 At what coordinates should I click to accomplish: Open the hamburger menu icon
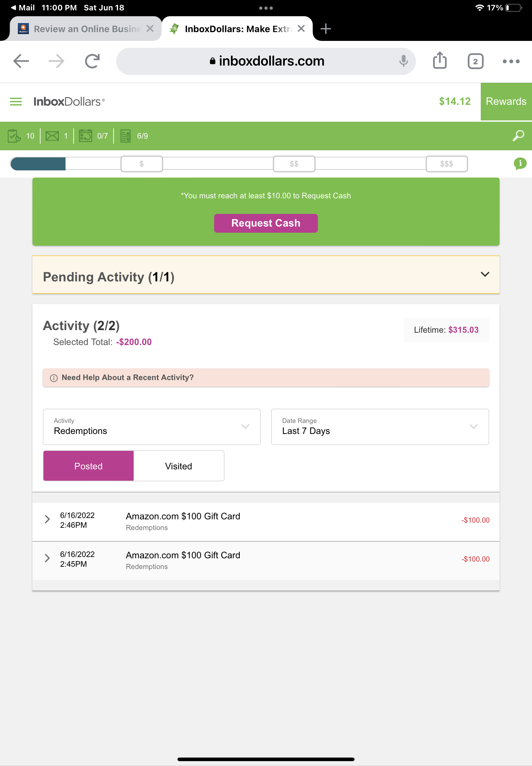[x=16, y=101]
